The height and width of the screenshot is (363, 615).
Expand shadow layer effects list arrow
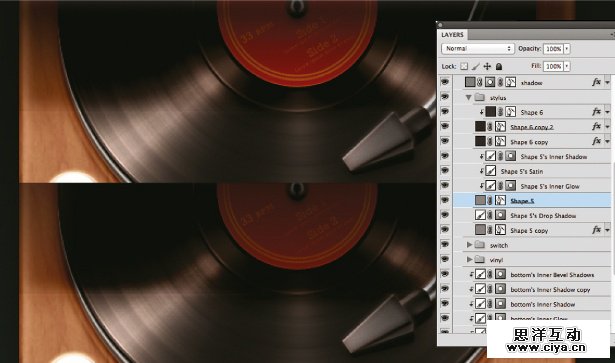point(607,82)
